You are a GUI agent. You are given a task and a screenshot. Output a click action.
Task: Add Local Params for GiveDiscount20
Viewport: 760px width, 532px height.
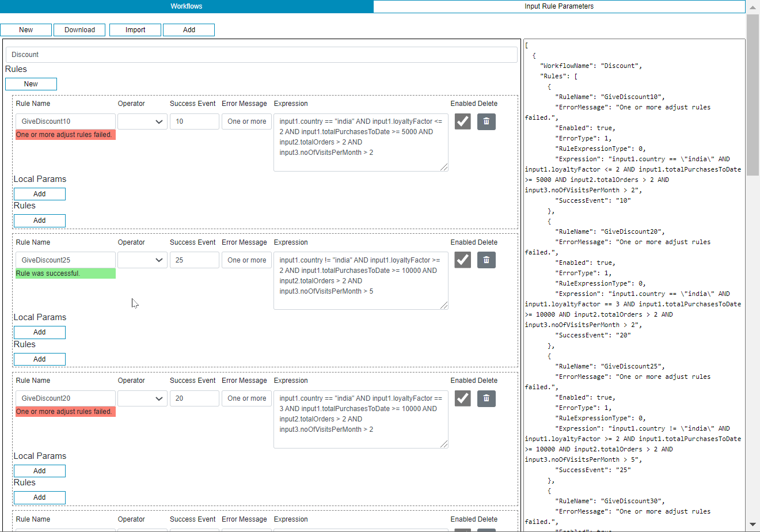pos(40,471)
